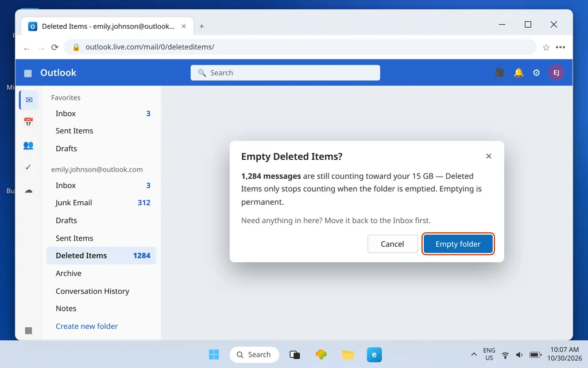The height and width of the screenshot is (368, 588).
Task: Select the browser address bar URL
Action: click(150, 47)
